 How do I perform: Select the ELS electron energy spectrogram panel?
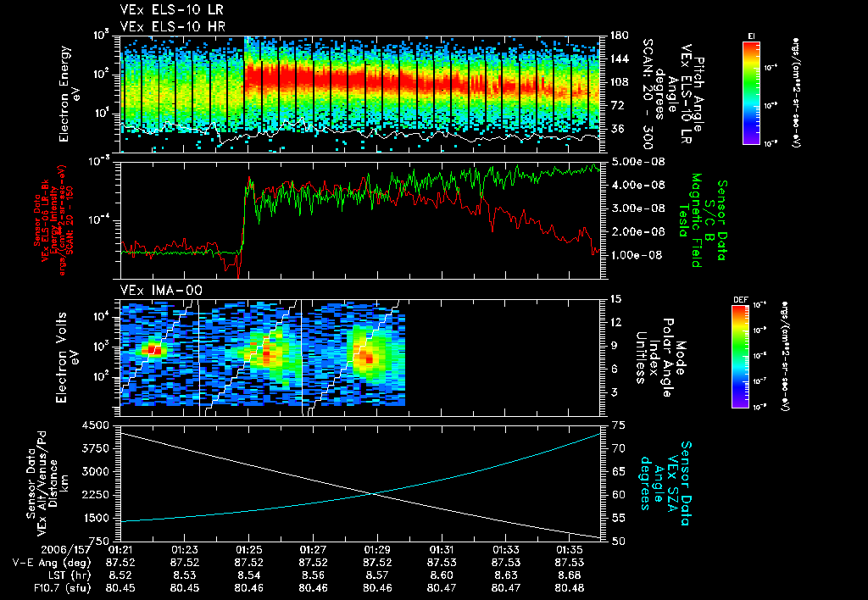point(360,94)
